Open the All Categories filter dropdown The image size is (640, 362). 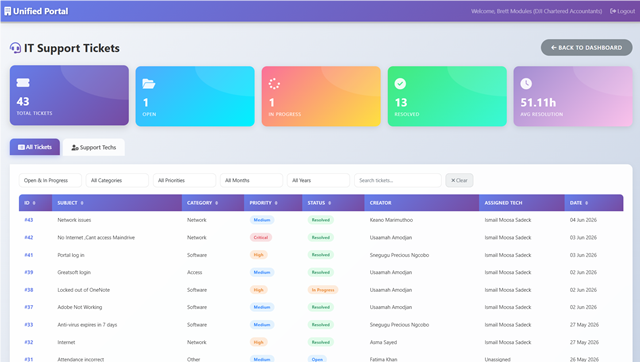click(117, 180)
